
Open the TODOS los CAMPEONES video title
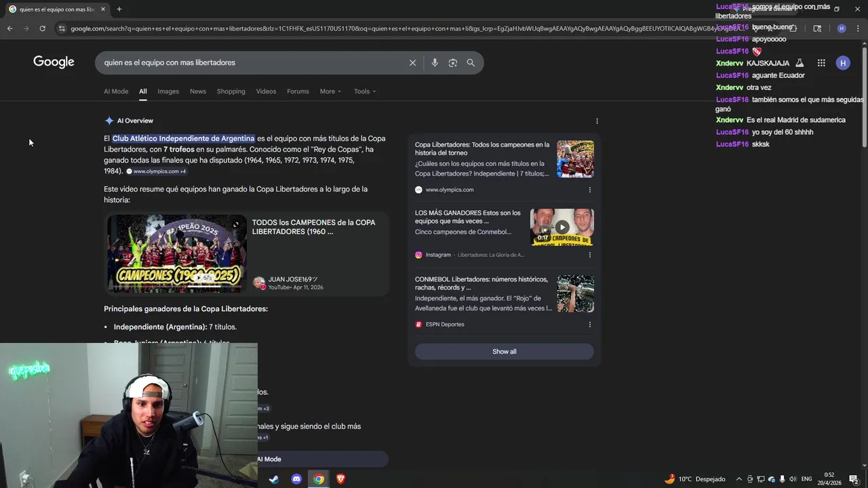click(313, 227)
